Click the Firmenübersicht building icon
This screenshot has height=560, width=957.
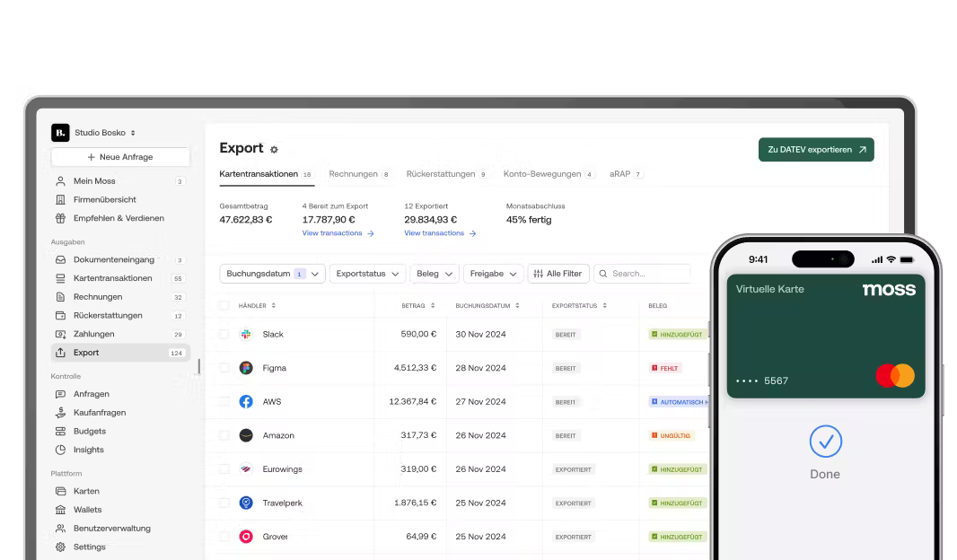tap(60, 199)
